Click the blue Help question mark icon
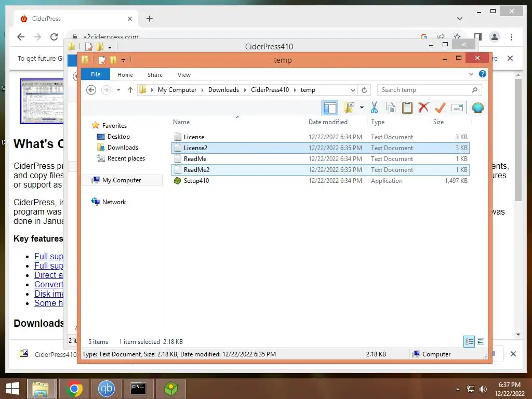Image resolution: width=532 pixels, height=399 pixels. [483, 74]
